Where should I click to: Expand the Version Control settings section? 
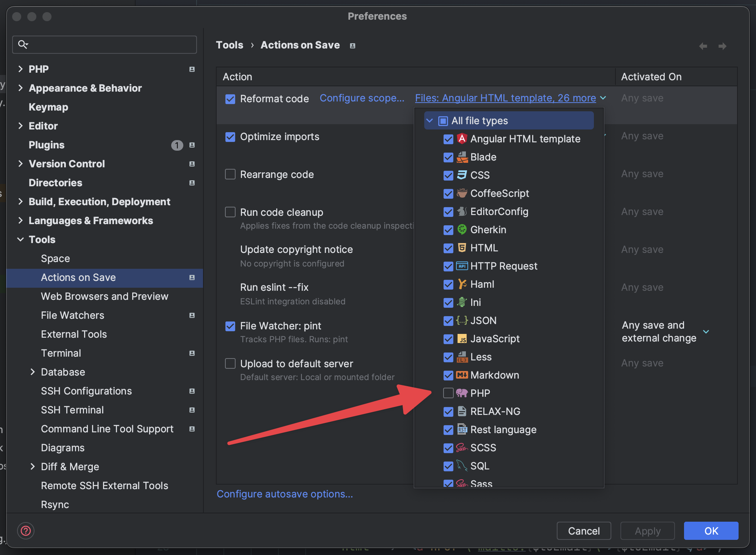tap(20, 164)
